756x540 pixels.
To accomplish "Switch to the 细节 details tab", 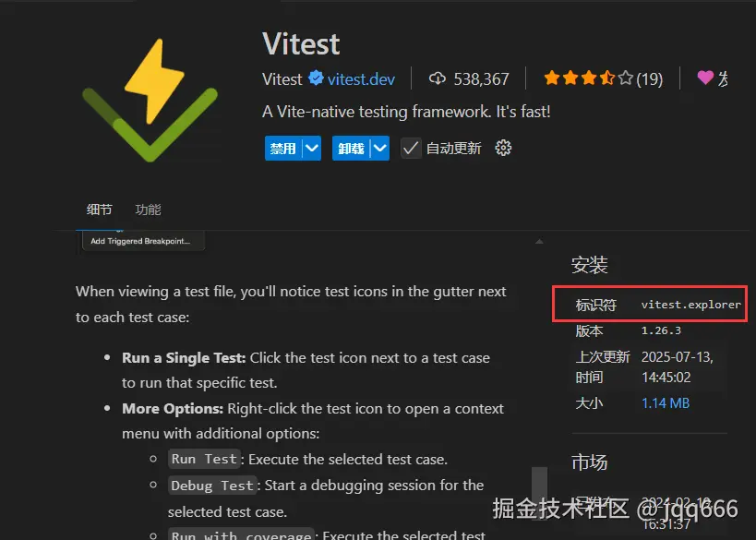I will [100, 210].
